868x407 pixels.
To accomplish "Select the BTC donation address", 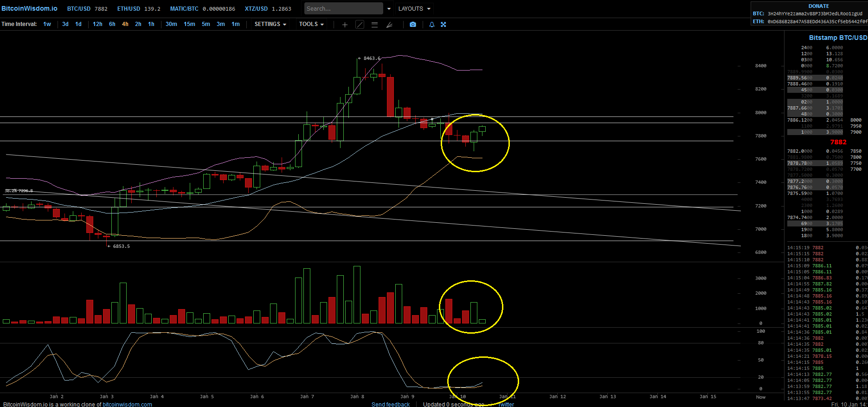I will tap(815, 14).
